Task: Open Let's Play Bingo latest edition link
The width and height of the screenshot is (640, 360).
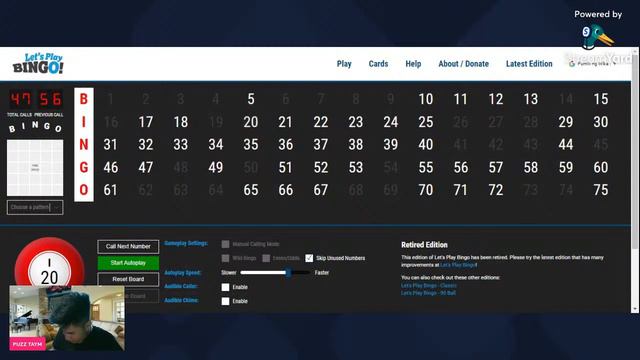Action: 458,265
